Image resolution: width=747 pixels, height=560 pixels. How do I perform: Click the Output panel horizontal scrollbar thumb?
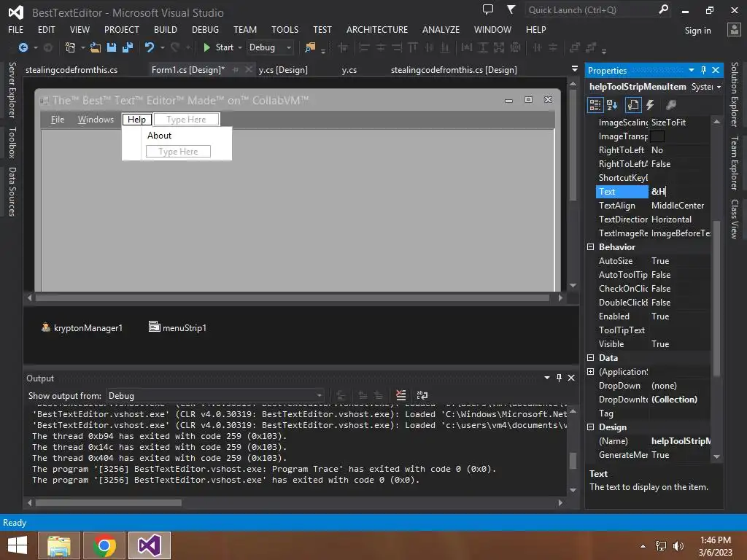[x=108, y=503]
